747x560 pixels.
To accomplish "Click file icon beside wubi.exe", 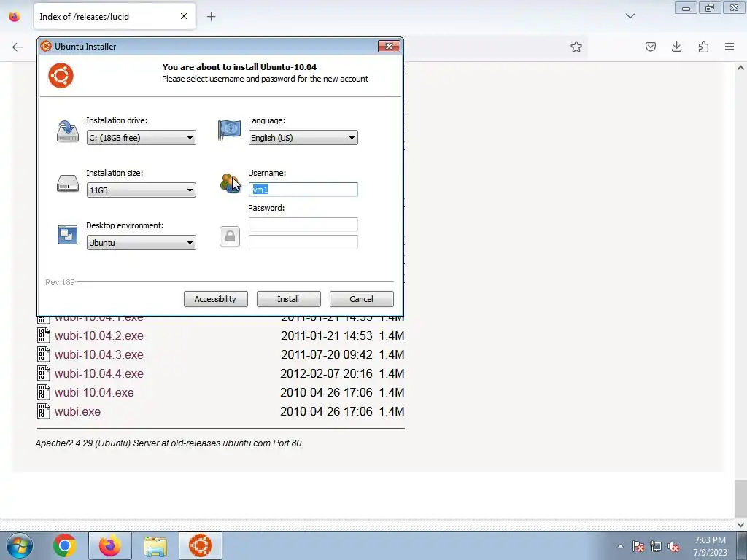I will click(43, 411).
